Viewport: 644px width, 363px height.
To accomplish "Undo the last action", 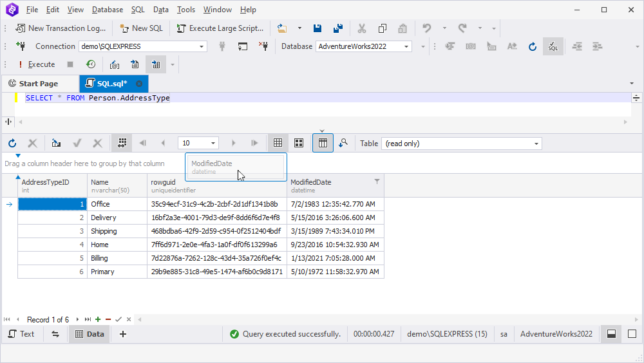I will pos(427,28).
